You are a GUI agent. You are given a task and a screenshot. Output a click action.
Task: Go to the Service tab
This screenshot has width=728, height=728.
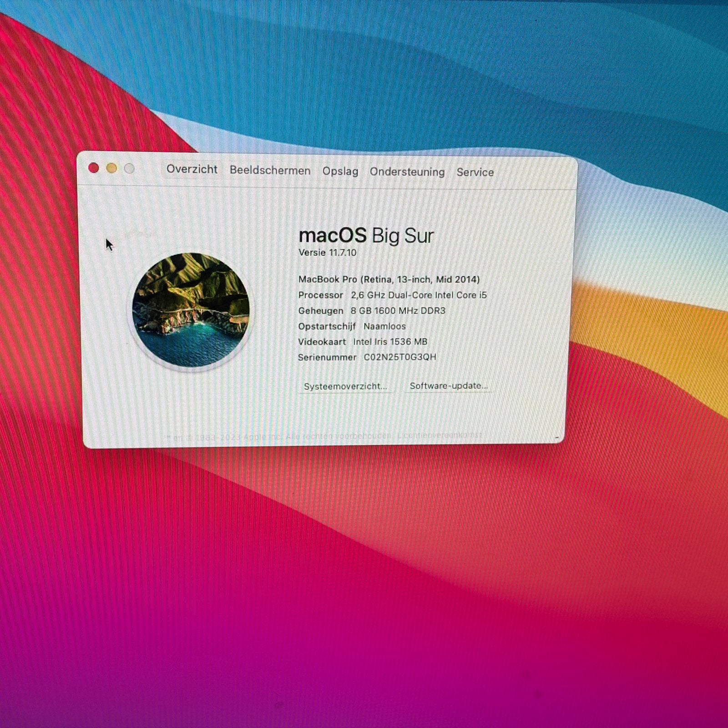click(x=475, y=172)
